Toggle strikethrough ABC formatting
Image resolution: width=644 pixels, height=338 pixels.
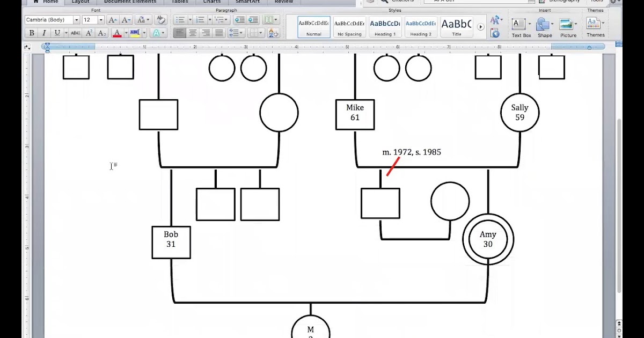point(76,33)
